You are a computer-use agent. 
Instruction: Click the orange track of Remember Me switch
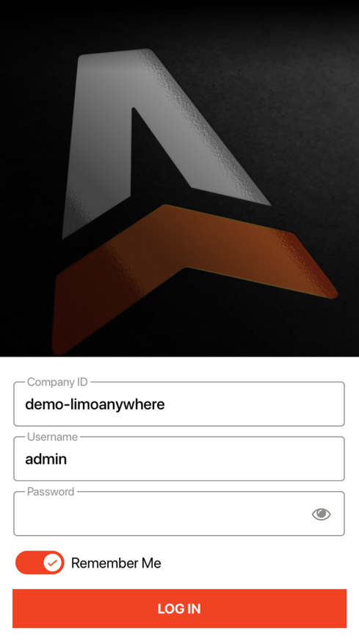point(28,562)
